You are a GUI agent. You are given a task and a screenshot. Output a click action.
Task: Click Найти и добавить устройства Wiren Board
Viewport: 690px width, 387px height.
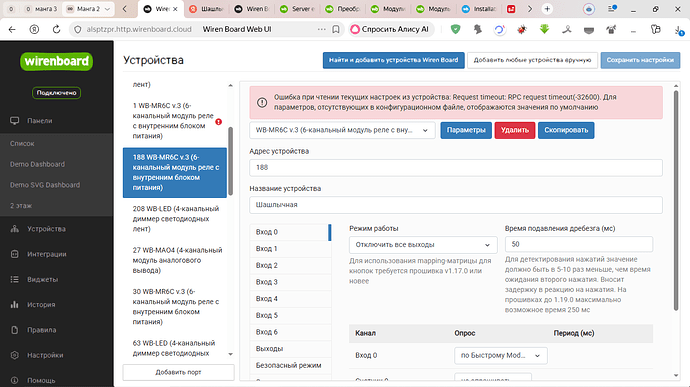[x=393, y=60]
